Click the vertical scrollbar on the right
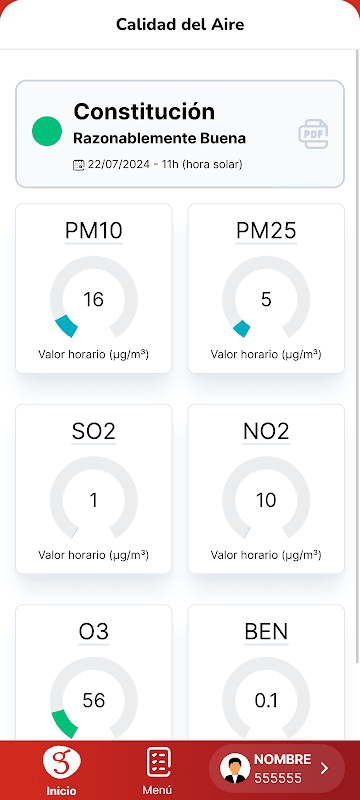The image size is (360, 800). (357, 357)
